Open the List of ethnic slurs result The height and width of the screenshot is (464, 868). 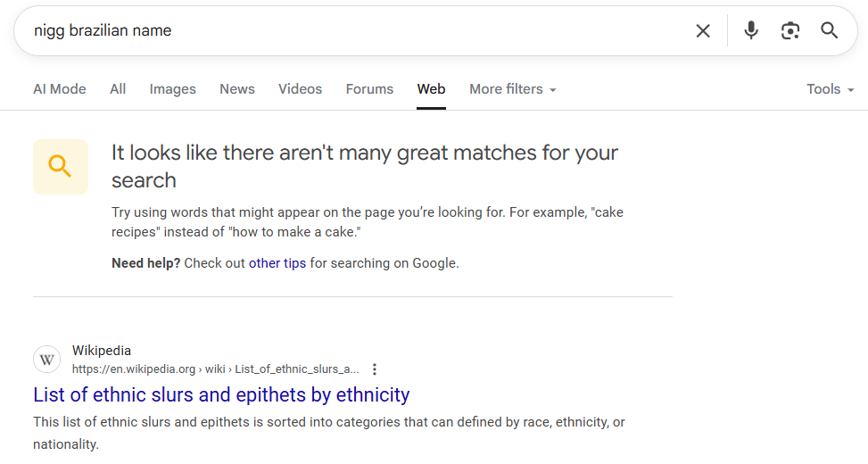coord(221,394)
